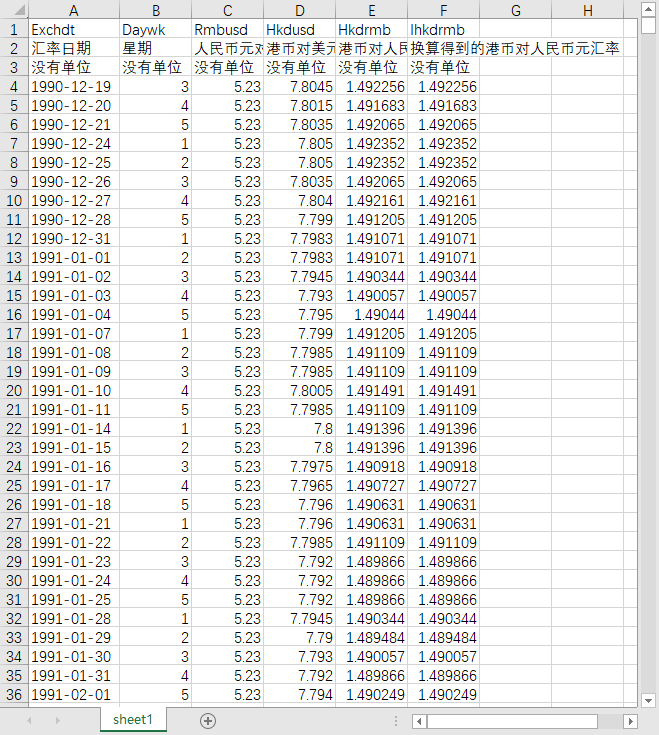Click the Exchdt cell
The image size is (659, 735).
pos(74,30)
